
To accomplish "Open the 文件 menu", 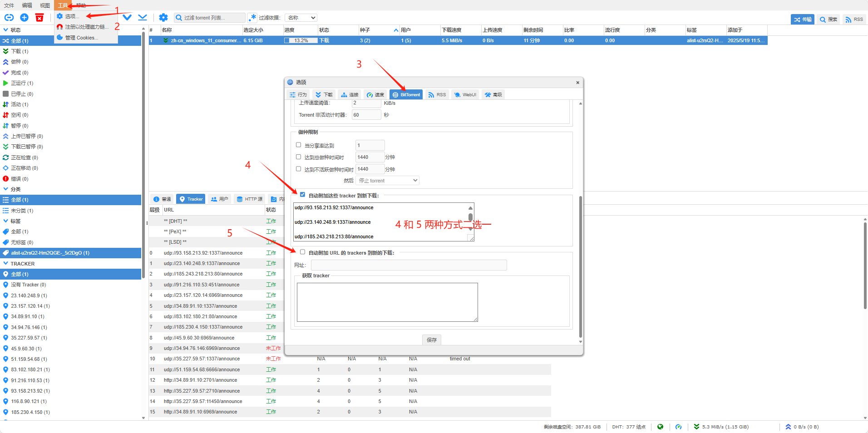I will (x=9, y=5).
